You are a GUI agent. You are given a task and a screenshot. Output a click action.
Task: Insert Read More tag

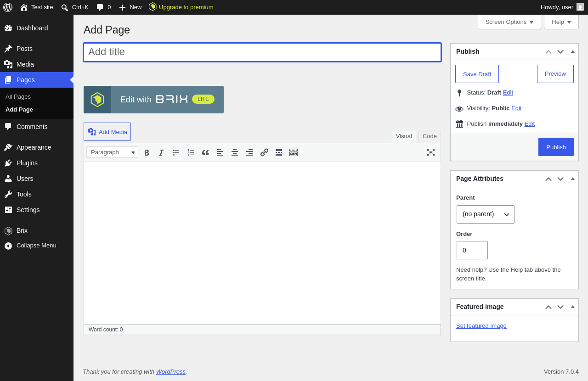point(279,152)
